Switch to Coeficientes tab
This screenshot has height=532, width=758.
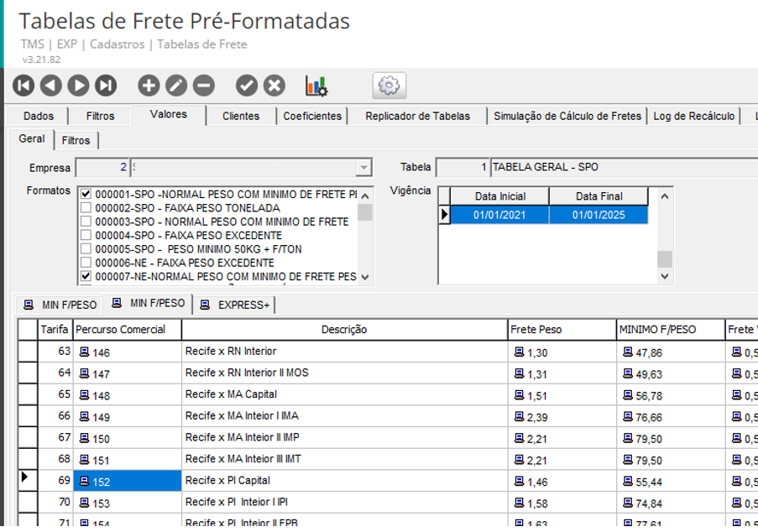point(312,116)
